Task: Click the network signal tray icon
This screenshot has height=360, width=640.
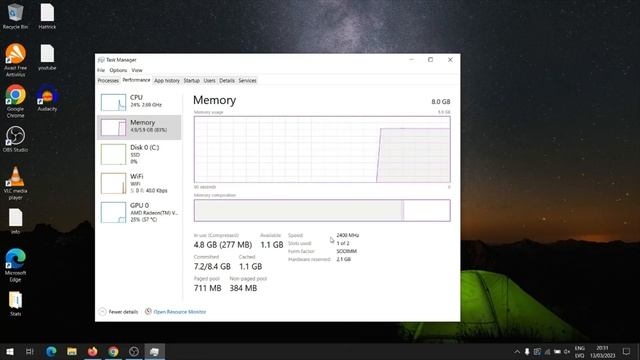Action: pyautogui.click(x=547, y=351)
